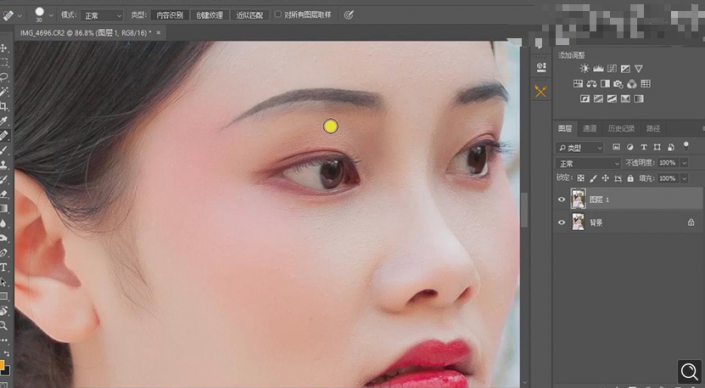The height and width of the screenshot is (388, 705).
Task: Lock image pixels with brush icon
Action: coord(593,178)
